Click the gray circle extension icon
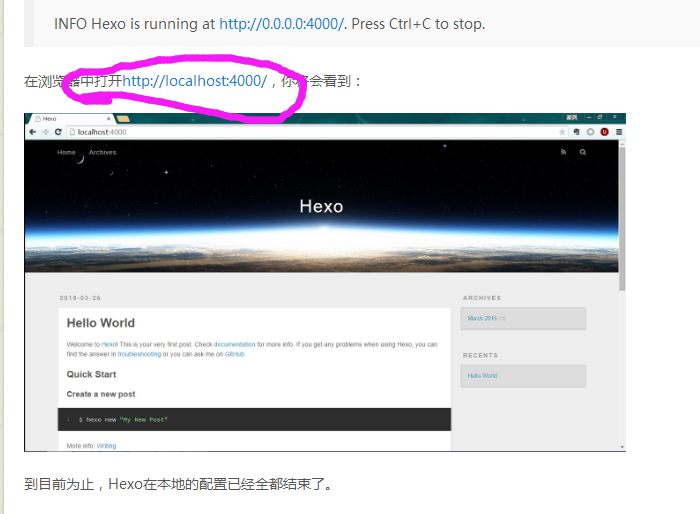The image size is (700, 514). click(x=590, y=132)
